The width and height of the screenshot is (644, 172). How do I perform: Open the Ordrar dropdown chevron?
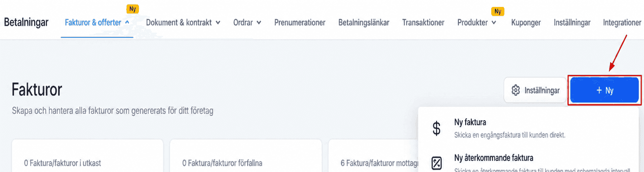click(x=259, y=23)
